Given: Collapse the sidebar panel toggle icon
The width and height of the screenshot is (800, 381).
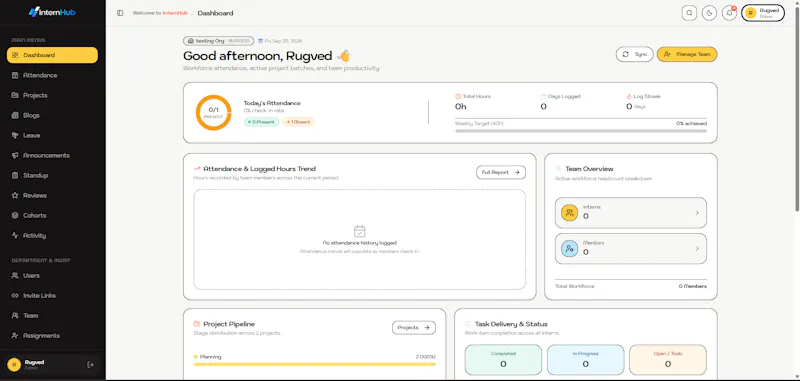Looking at the screenshot, I should pyautogui.click(x=120, y=13).
